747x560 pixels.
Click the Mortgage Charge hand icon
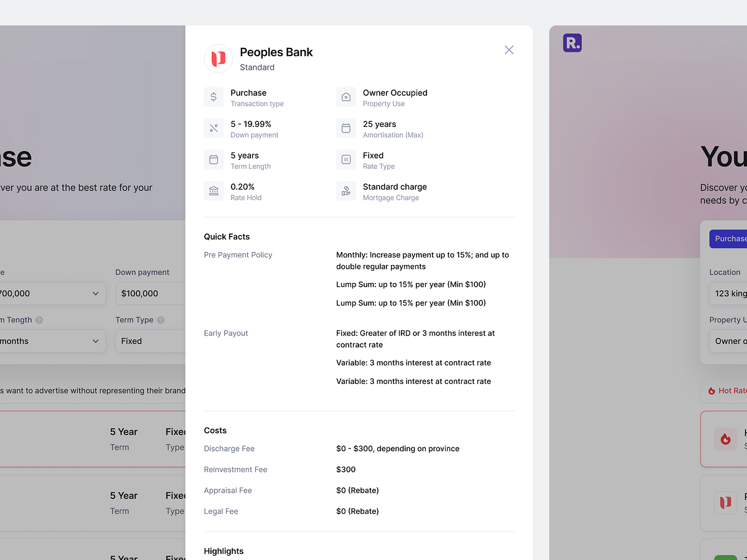(346, 190)
